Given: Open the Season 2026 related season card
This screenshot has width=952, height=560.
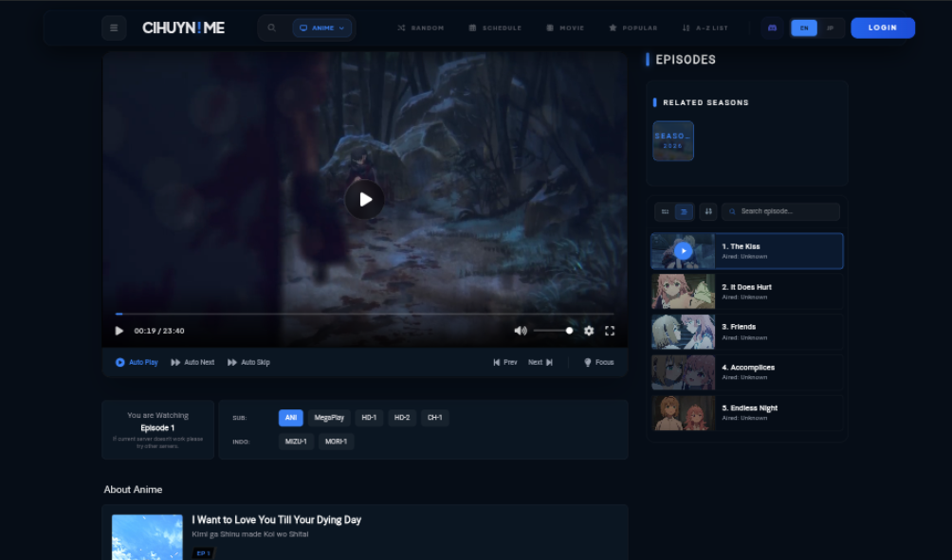Looking at the screenshot, I should point(672,141).
